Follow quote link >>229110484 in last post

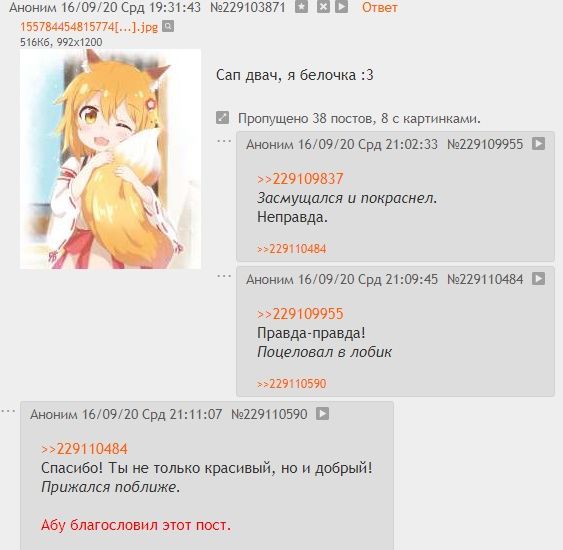click(84, 449)
